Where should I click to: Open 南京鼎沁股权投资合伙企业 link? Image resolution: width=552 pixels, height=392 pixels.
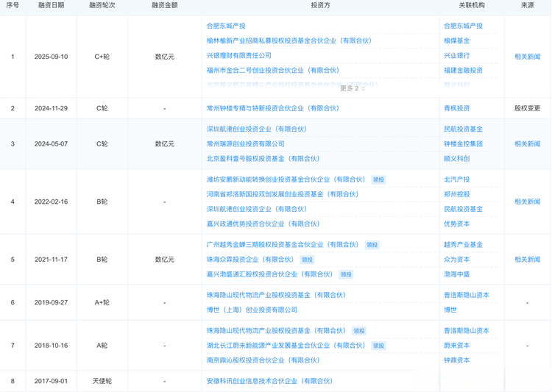[263, 360]
